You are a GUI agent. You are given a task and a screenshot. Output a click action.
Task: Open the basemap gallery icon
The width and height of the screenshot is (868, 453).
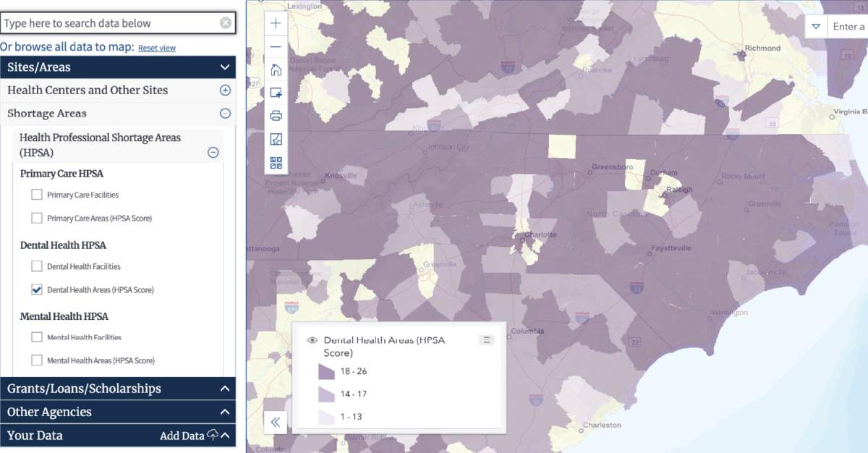pos(276,161)
